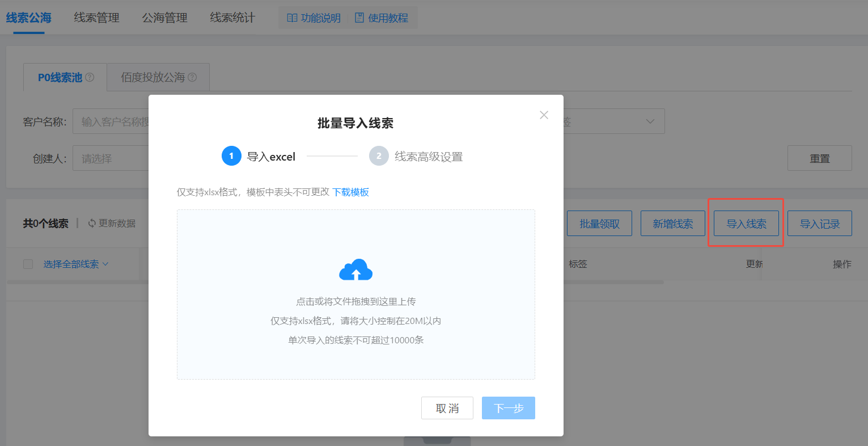Screen dimensions: 868x446
Task: Click the refresh icon next to 更新数据
Action: [92, 224]
